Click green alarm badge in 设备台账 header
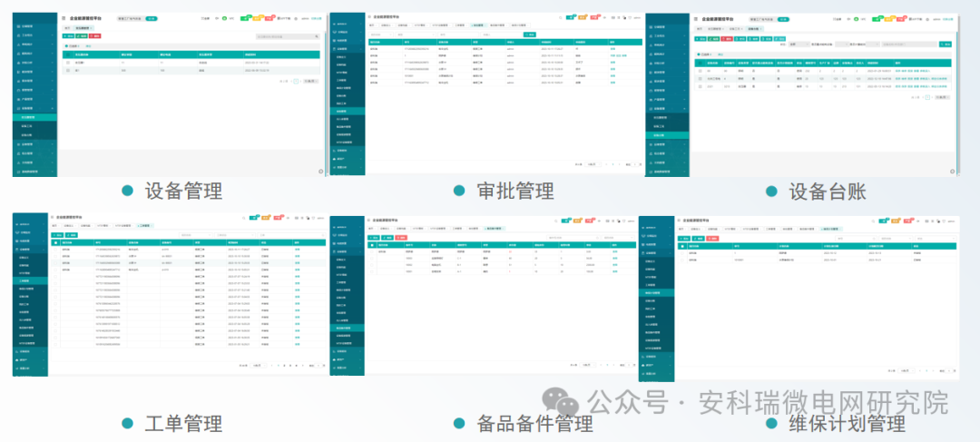Image resolution: width=980 pixels, height=442 pixels. [x=876, y=16]
